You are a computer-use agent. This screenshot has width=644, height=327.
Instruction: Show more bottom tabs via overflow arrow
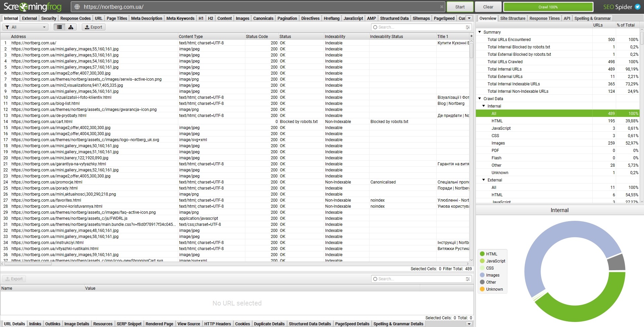pyautogui.click(x=469, y=324)
